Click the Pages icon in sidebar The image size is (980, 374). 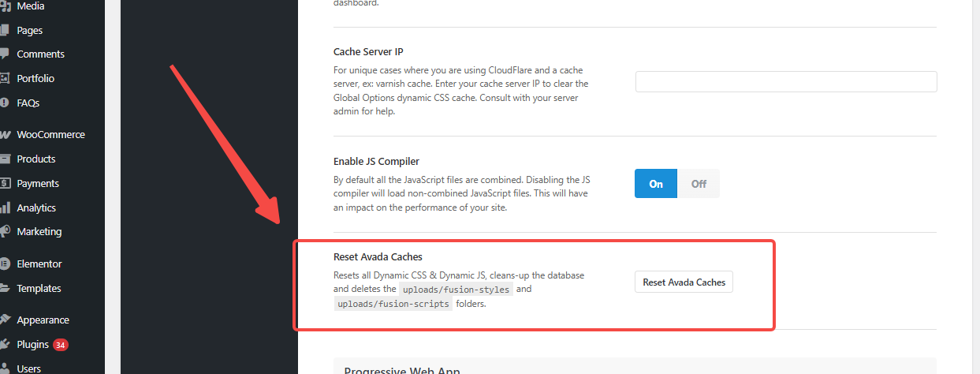(5, 30)
